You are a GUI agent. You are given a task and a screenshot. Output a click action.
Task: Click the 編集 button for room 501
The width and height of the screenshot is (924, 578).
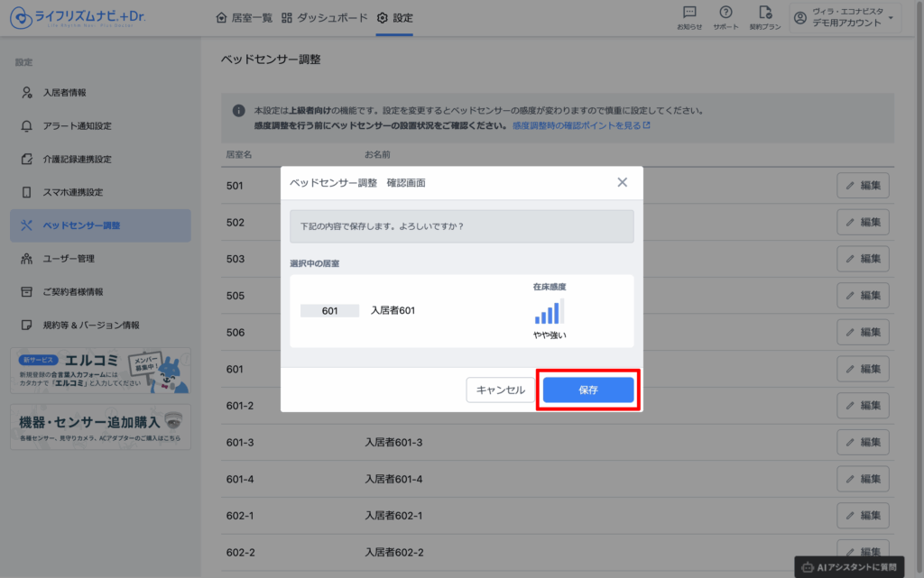[x=863, y=186]
